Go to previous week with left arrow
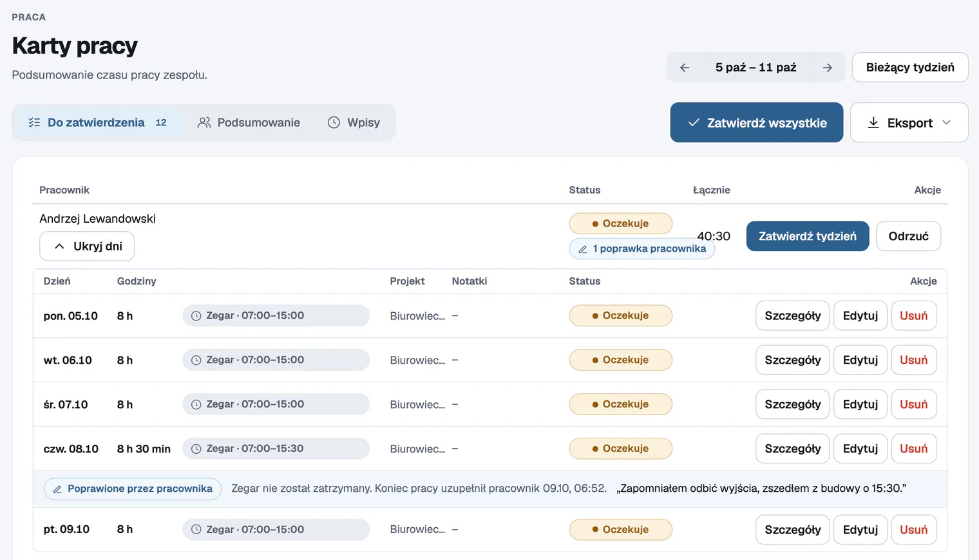979x560 pixels. [685, 68]
